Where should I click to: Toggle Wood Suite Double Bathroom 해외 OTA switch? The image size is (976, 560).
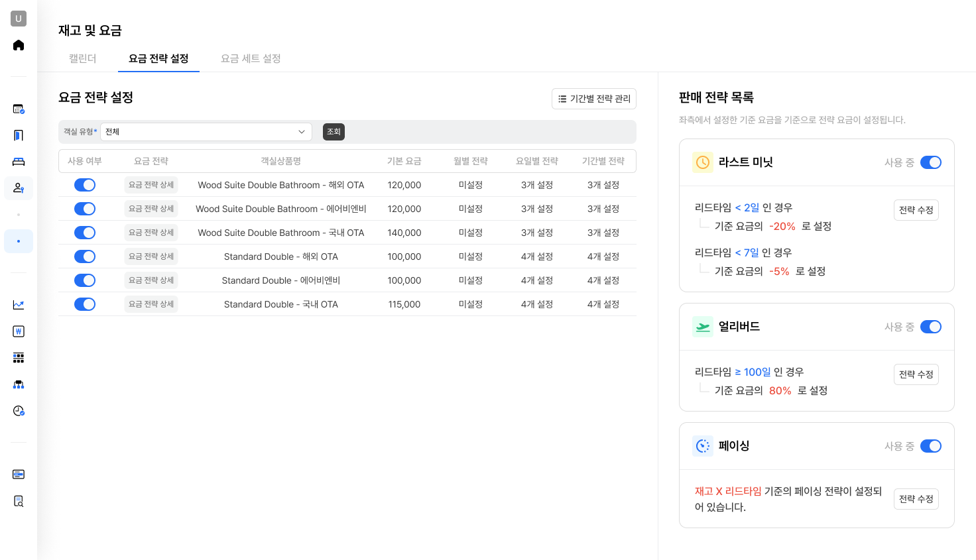85,185
